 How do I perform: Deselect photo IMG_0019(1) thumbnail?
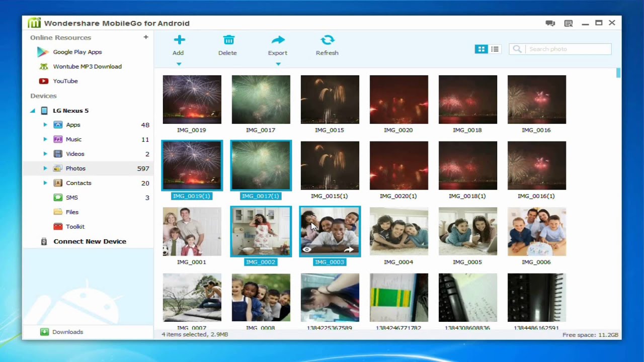[x=192, y=165]
